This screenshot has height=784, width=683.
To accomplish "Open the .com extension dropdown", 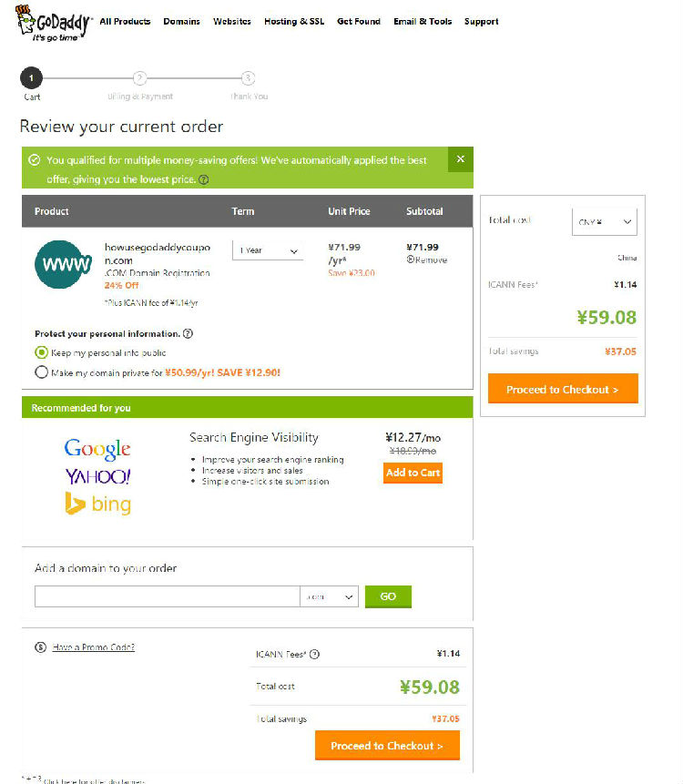I will click(329, 597).
